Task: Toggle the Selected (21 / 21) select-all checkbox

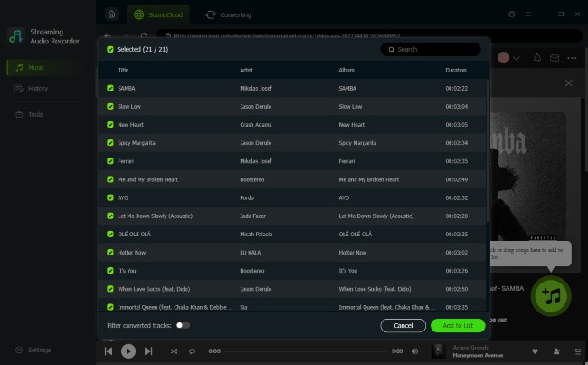Action: (109, 49)
